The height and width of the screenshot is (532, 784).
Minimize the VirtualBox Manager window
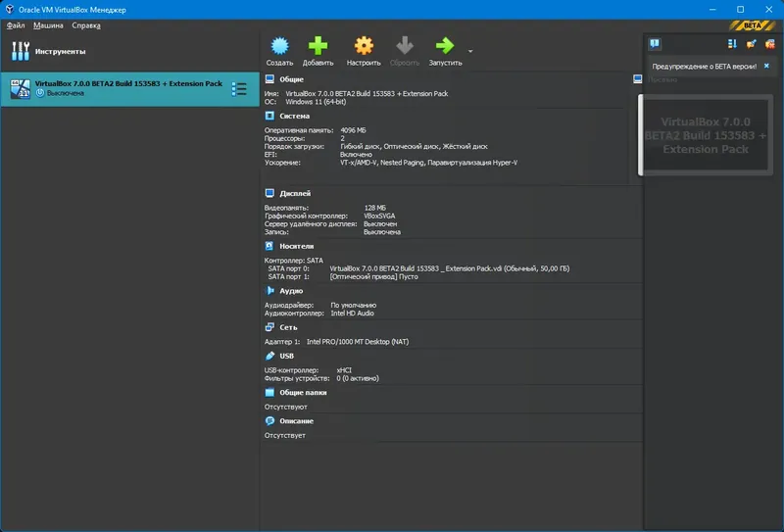tap(712, 9)
